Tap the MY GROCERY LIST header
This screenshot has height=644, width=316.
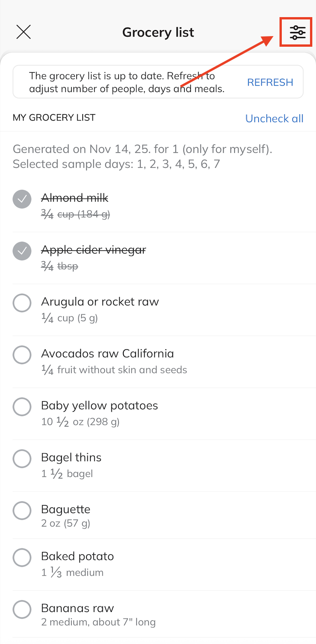tap(54, 118)
